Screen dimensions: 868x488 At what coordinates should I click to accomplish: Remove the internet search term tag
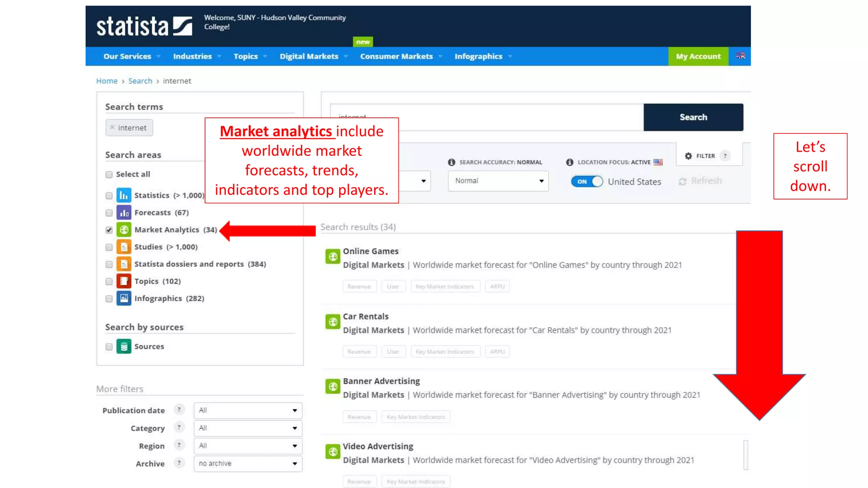point(112,127)
